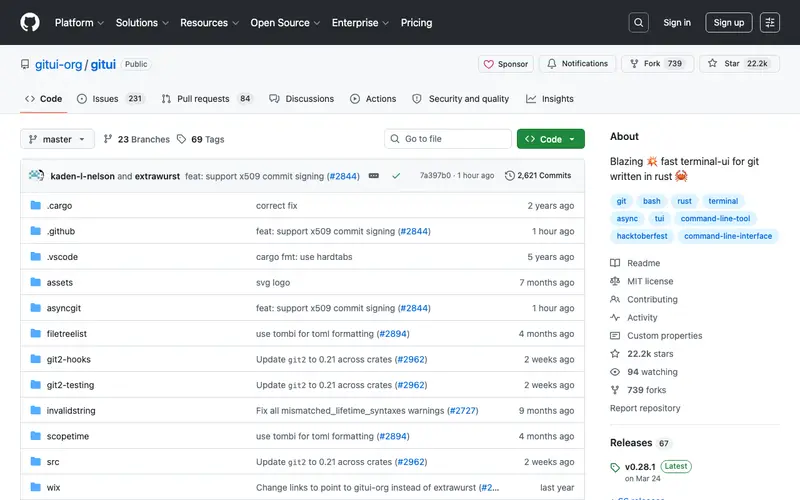Open the #2844 link in latest commit
The image size is (800, 500).
click(x=344, y=176)
